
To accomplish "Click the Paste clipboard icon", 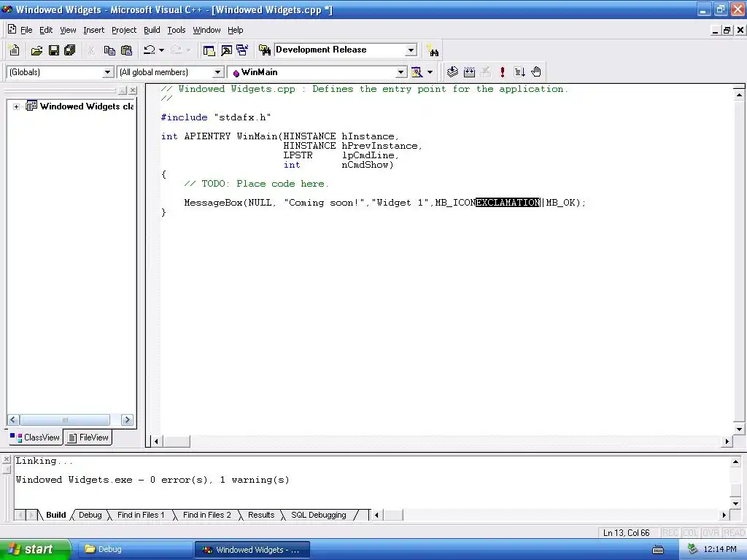I will [x=126, y=50].
